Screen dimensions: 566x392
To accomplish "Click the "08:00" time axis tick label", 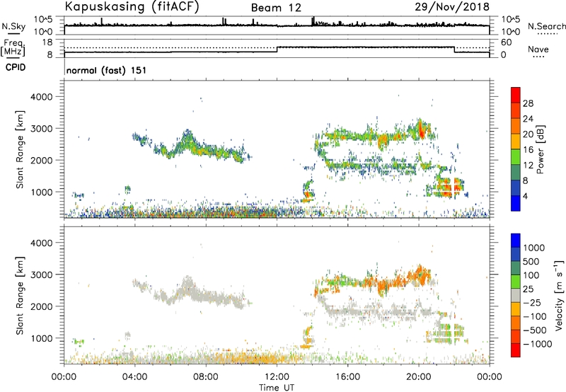I will [206, 377].
